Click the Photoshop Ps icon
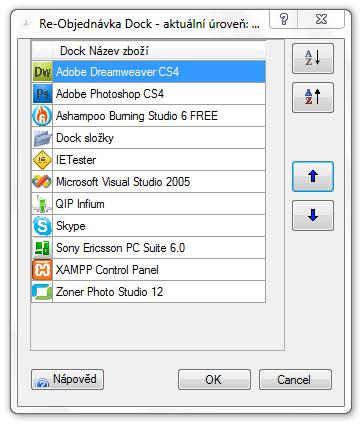Image resolution: width=363 pixels, height=424 pixels. click(42, 94)
